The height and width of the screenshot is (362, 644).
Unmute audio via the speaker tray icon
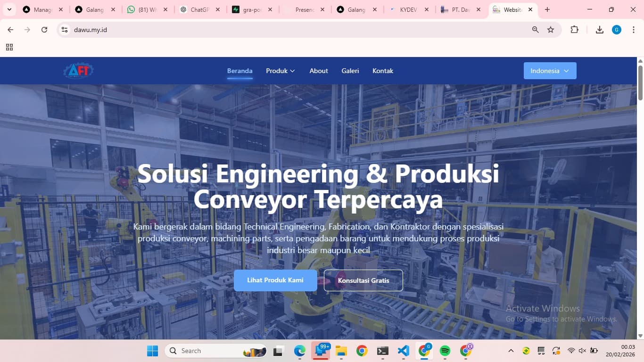click(x=582, y=351)
